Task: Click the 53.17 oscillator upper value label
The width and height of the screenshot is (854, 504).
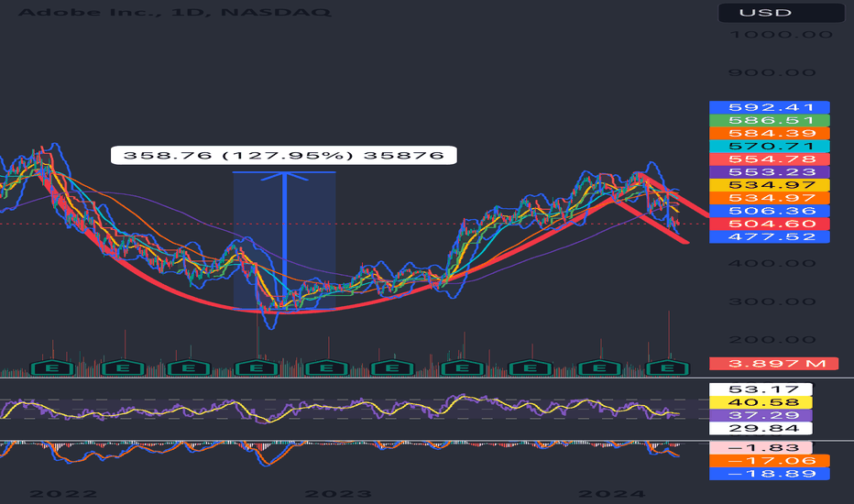Action: (x=761, y=389)
